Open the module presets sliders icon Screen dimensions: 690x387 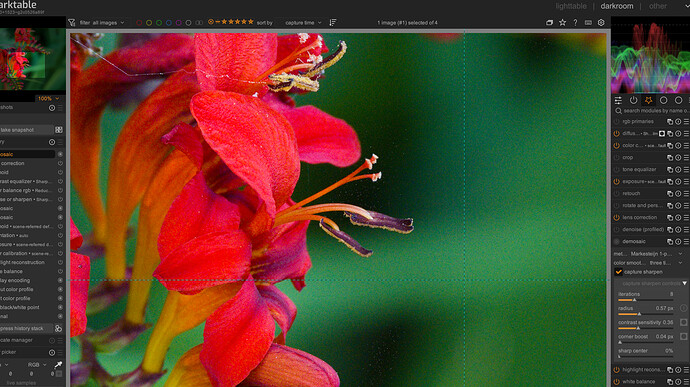click(618, 100)
